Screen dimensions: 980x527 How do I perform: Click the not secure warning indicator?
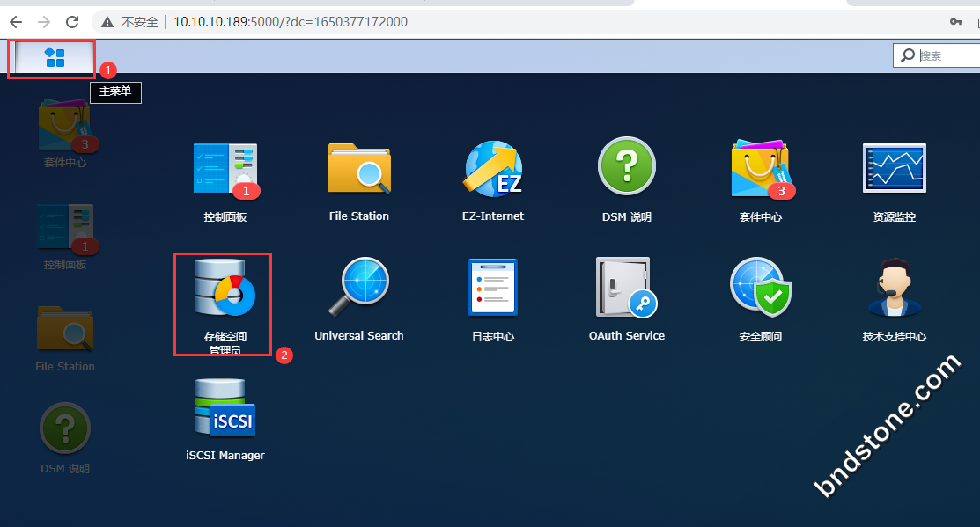pos(129,22)
